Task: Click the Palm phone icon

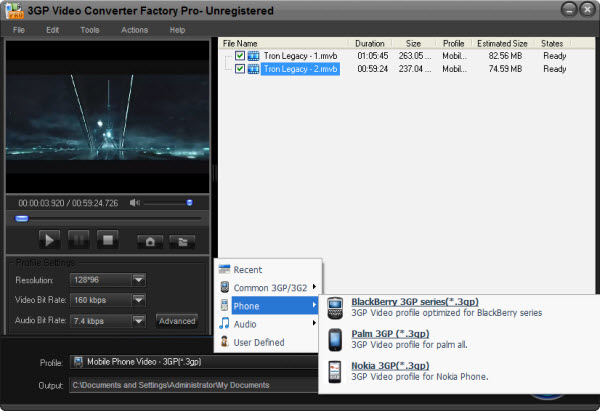Action: pos(335,339)
